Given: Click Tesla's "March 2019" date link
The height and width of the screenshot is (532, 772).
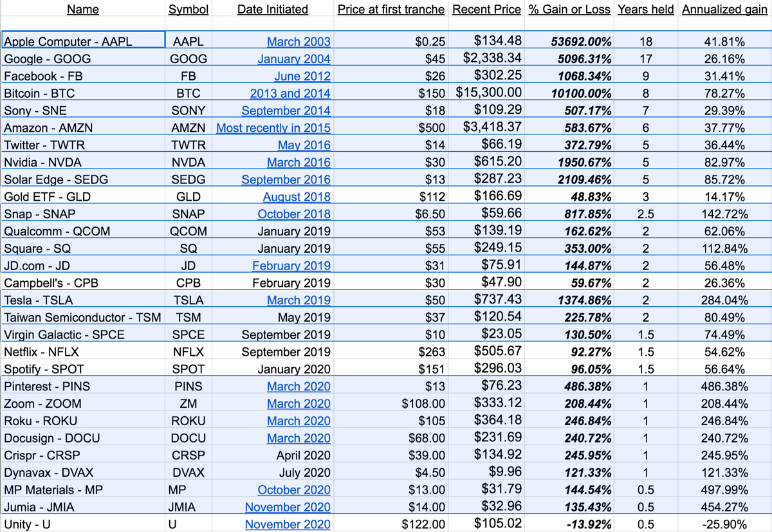Looking at the screenshot, I should [299, 300].
